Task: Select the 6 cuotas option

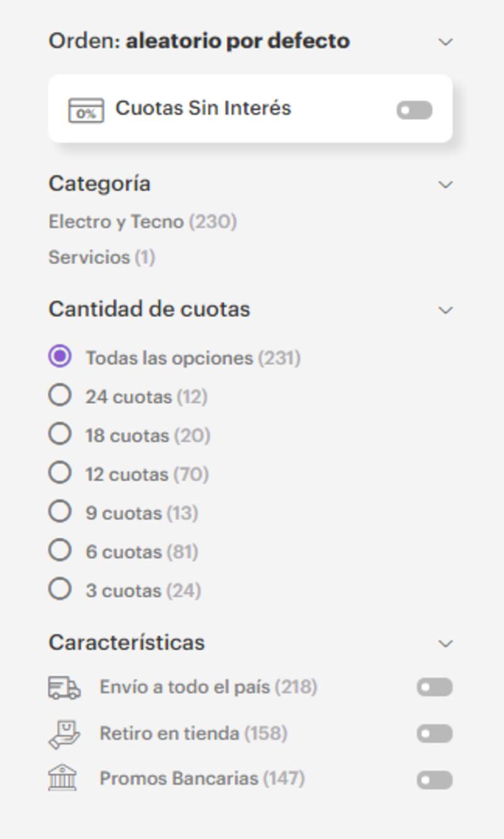Action: [60, 551]
